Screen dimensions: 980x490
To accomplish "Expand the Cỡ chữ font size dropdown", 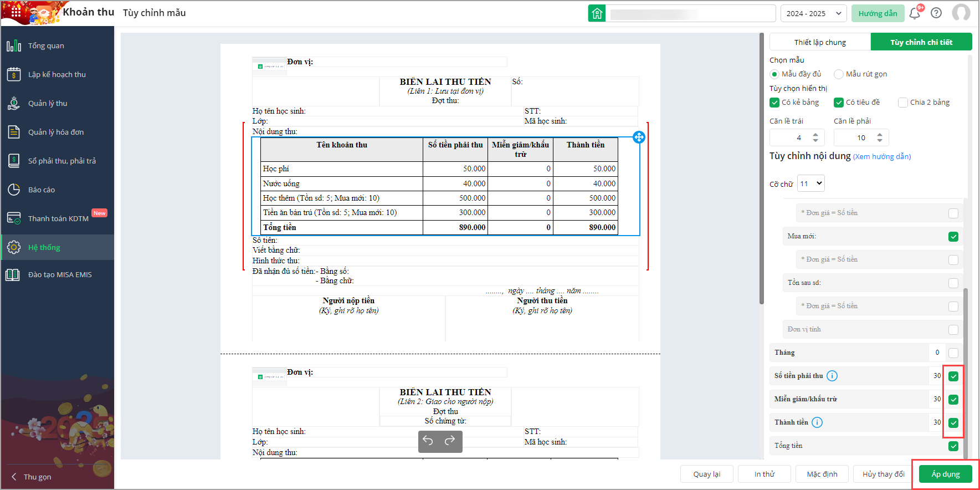I will pyautogui.click(x=811, y=183).
